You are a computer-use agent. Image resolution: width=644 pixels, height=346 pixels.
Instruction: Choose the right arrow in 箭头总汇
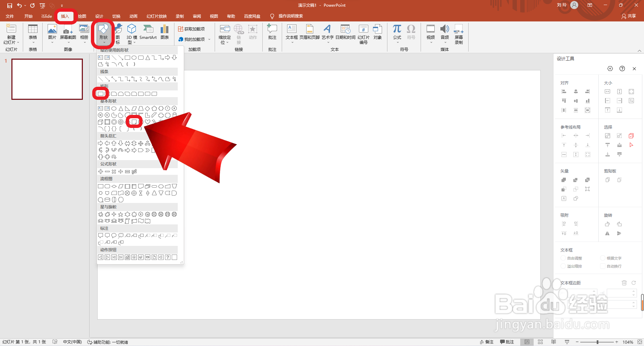(x=101, y=143)
